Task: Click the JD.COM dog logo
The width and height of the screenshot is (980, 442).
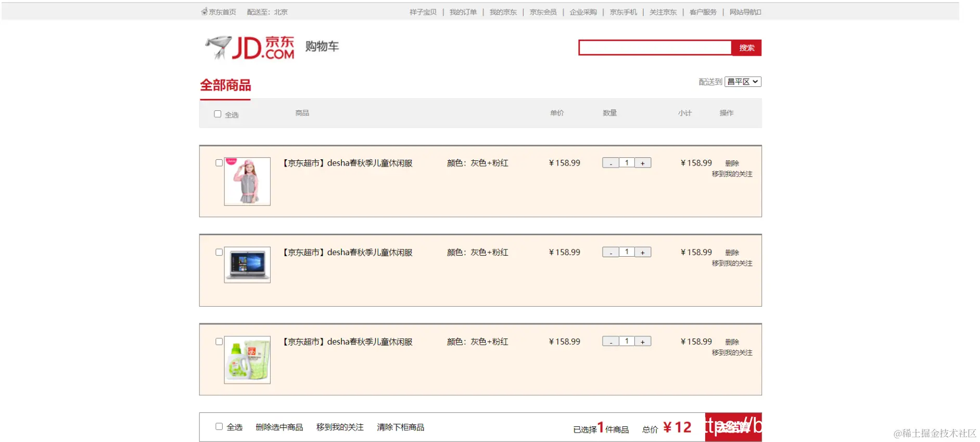Action: point(250,47)
